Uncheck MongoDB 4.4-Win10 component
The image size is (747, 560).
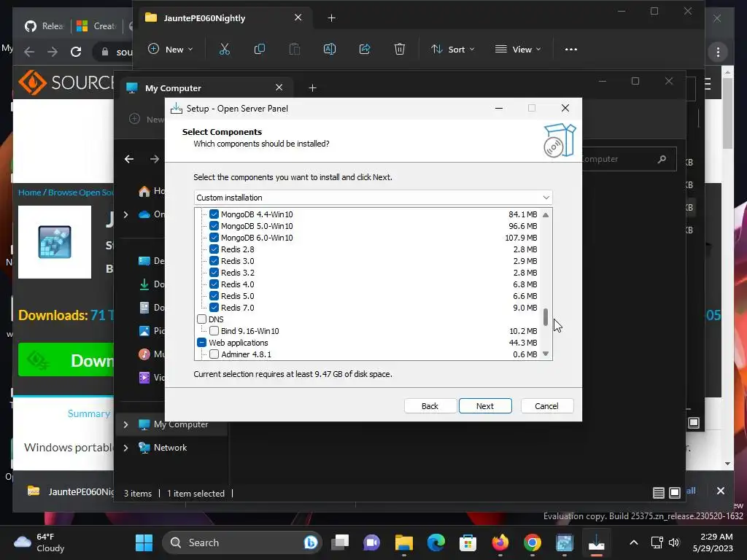coord(214,214)
